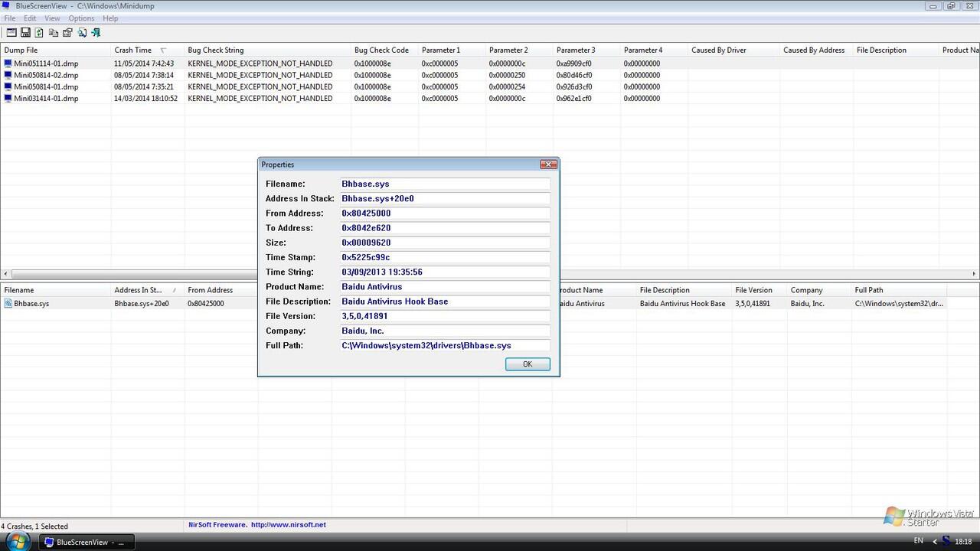Screen dimensions: 980x551
Task: Click the Time String field 03/09/2013 19:35:56
Action: [x=445, y=272]
